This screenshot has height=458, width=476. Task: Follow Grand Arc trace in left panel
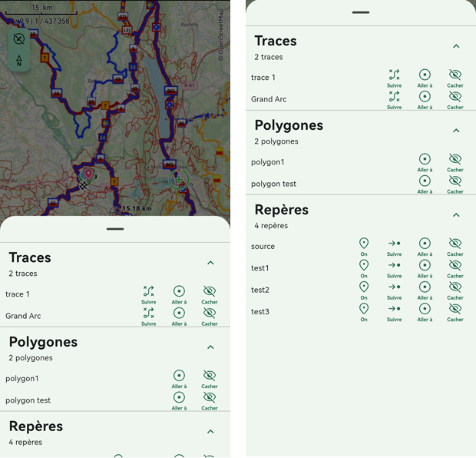(x=148, y=317)
